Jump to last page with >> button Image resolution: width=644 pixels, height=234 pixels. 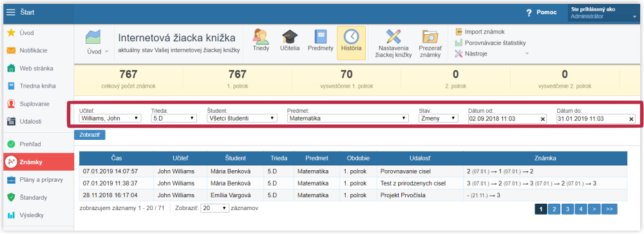(609, 210)
